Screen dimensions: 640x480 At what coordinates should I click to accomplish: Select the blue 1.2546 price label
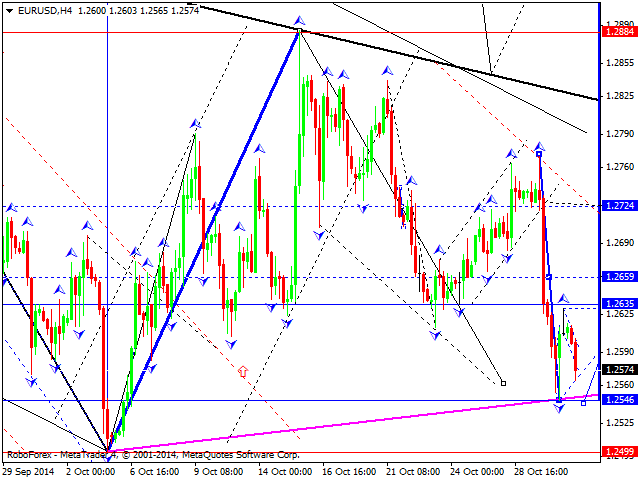click(x=620, y=399)
